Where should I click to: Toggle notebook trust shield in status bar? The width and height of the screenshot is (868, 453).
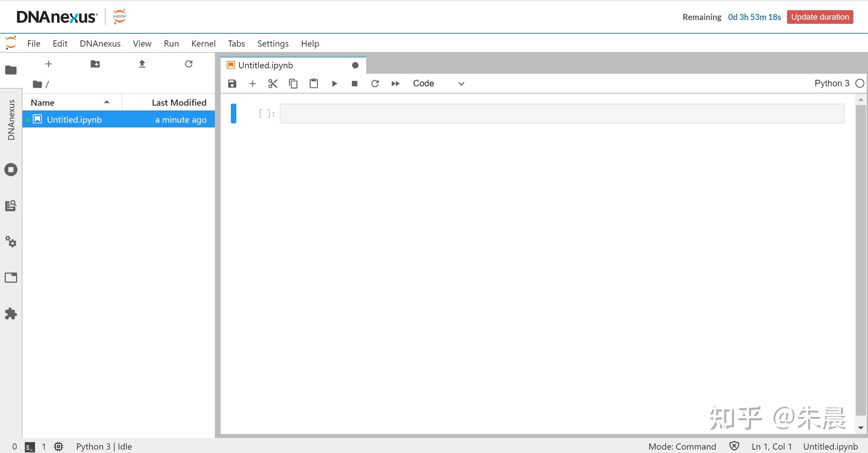click(x=734, y=446)
